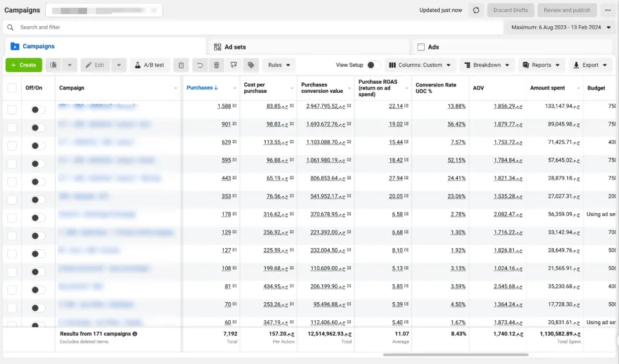Click the horizontal scrollbar below the table
Screen dimensions: 619x364
tap(456, 355)
